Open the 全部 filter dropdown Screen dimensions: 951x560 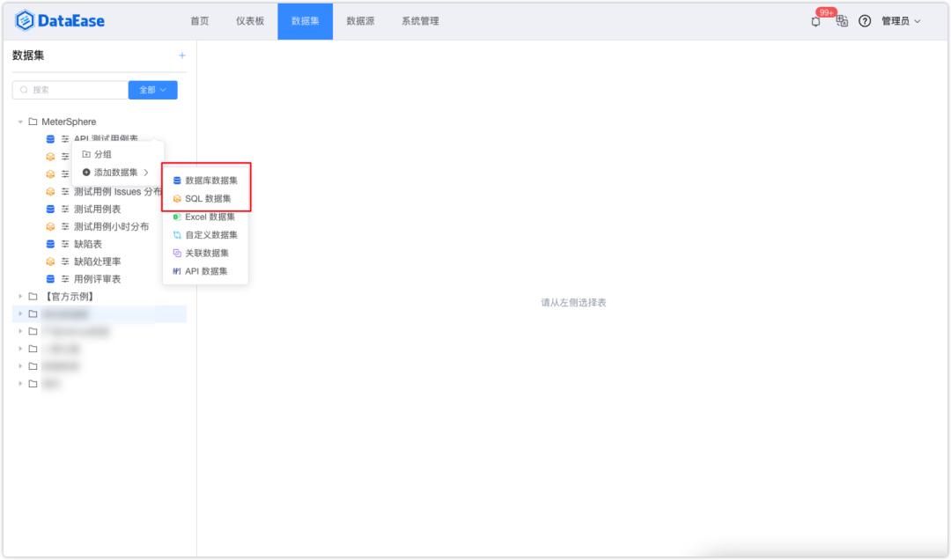tap(151, 90)
